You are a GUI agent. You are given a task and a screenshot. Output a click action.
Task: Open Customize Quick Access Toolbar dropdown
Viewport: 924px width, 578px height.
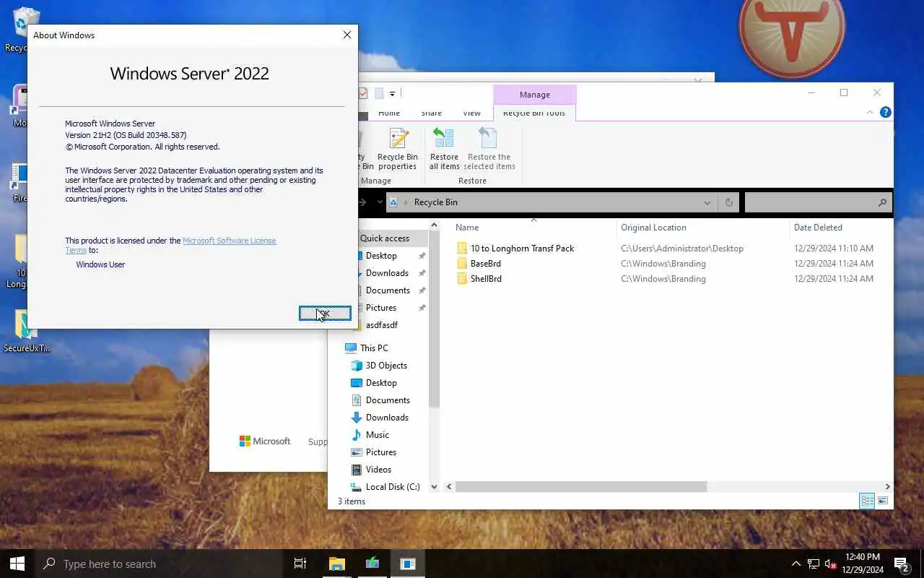(x=392, y=93)
